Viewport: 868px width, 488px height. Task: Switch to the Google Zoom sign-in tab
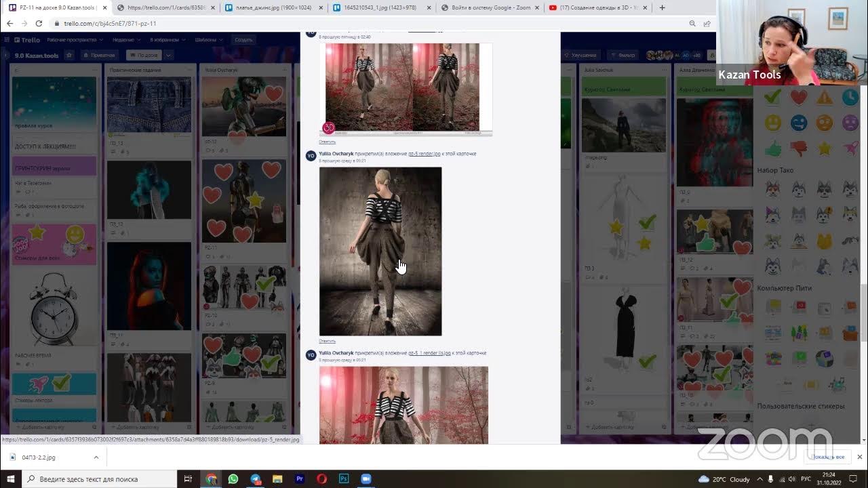point(490,7)
